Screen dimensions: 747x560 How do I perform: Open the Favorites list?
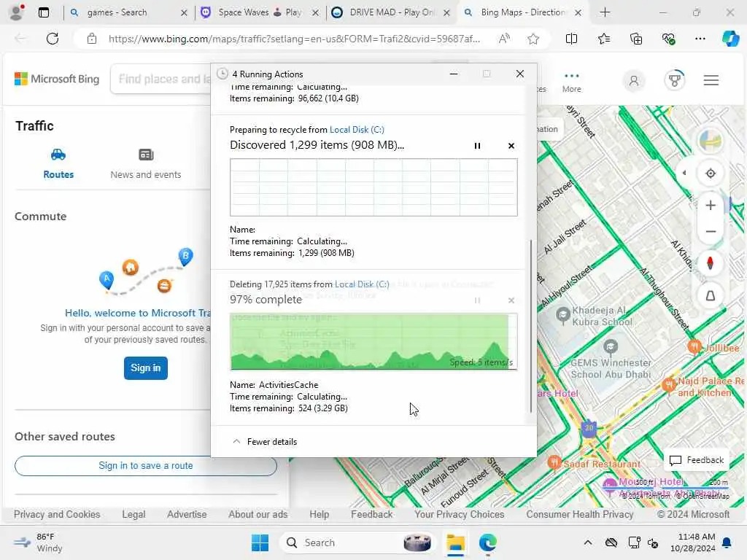click(603, 39)
